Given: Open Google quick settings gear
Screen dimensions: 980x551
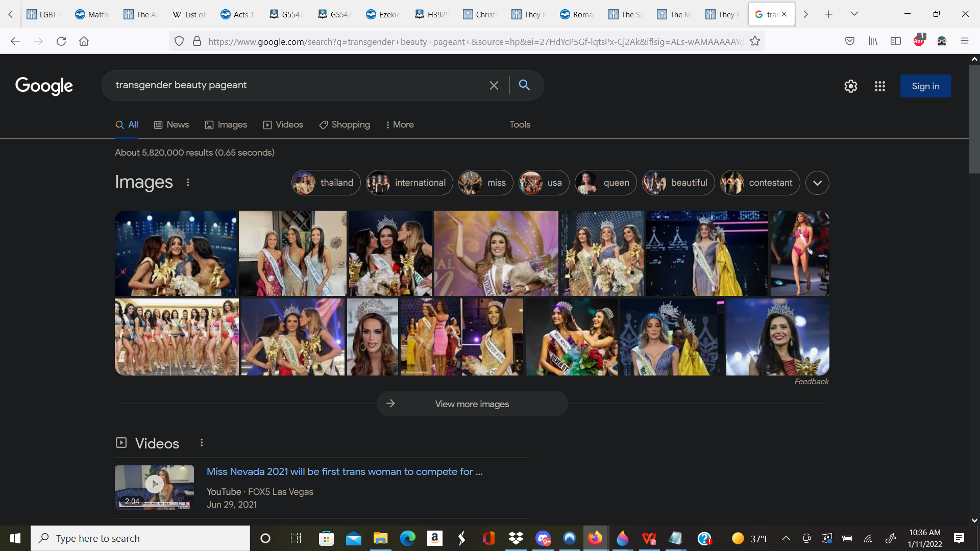Looking at the screenshot, I should coord(851,86).
